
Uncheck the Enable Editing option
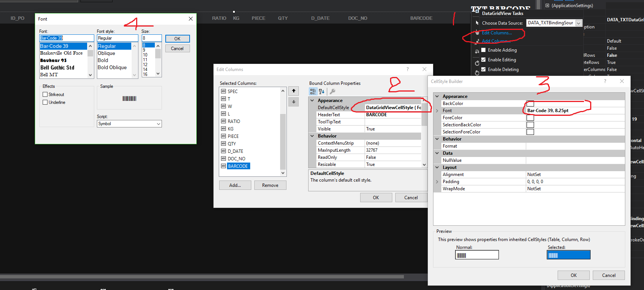tap(484, 59)
